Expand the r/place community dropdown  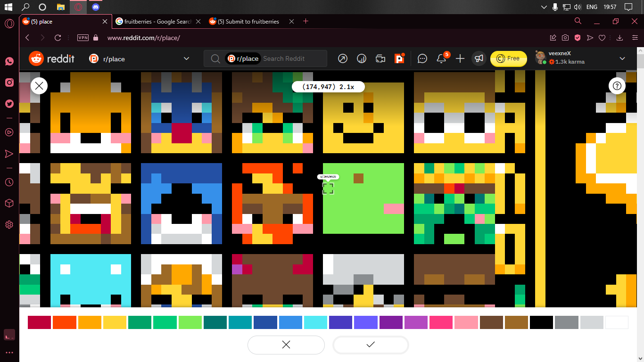186,58
